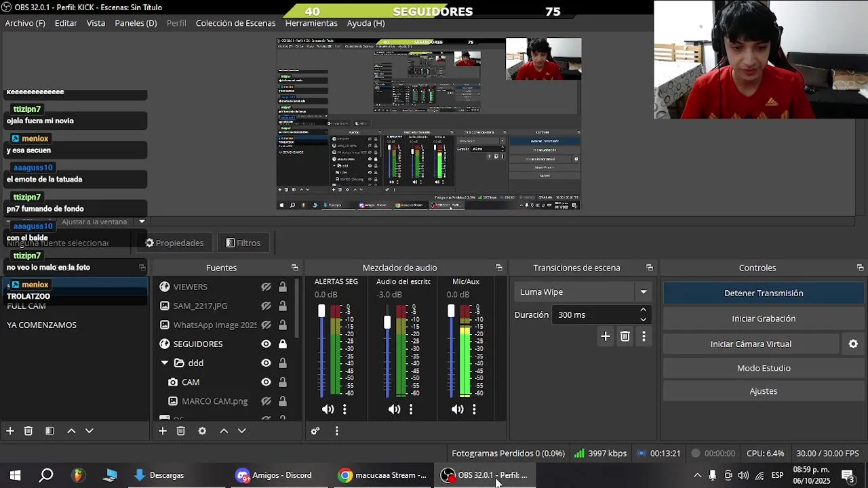The image size is (868, 488).
Task: Unlock the SEGUIDORES source
Action: click(x=283, y=344)
